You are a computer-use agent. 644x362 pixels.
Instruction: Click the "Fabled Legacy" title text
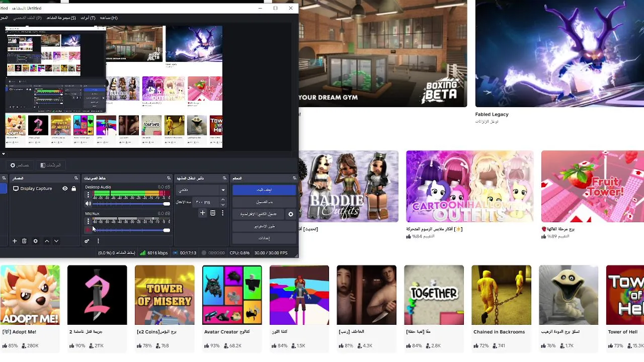tap(492, 114)
